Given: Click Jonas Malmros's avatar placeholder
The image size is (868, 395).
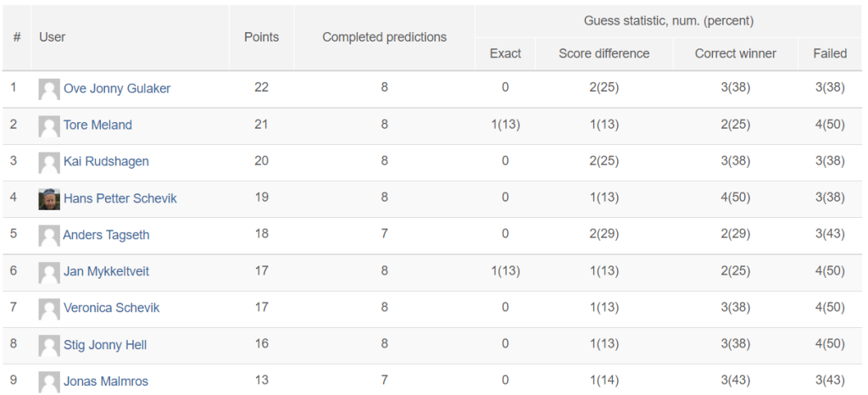Looking at the screenshot, I should coord(49,381).
